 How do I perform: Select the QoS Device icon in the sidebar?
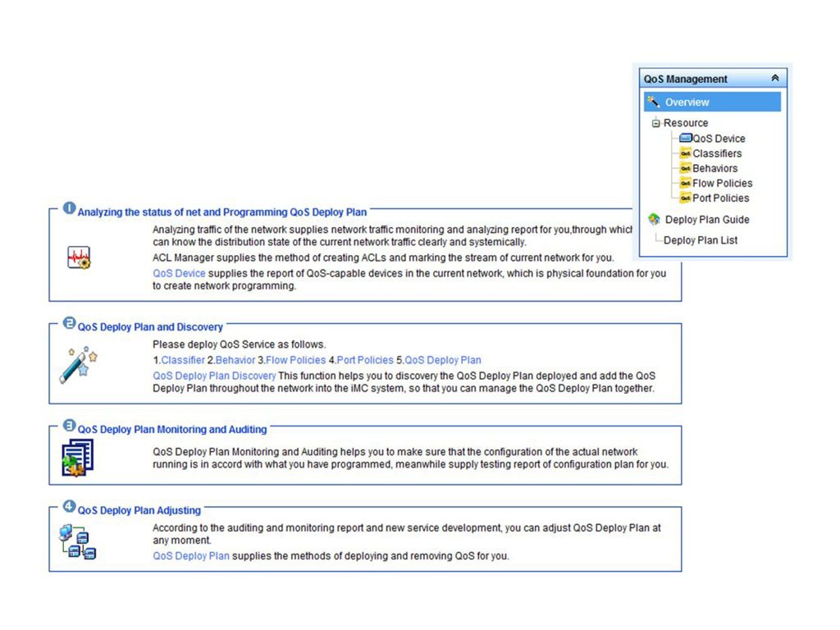click(686, 138)
